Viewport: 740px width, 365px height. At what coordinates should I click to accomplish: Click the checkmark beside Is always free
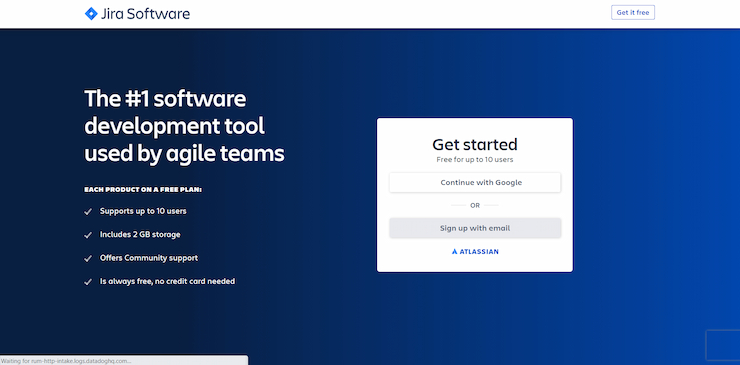88,282
